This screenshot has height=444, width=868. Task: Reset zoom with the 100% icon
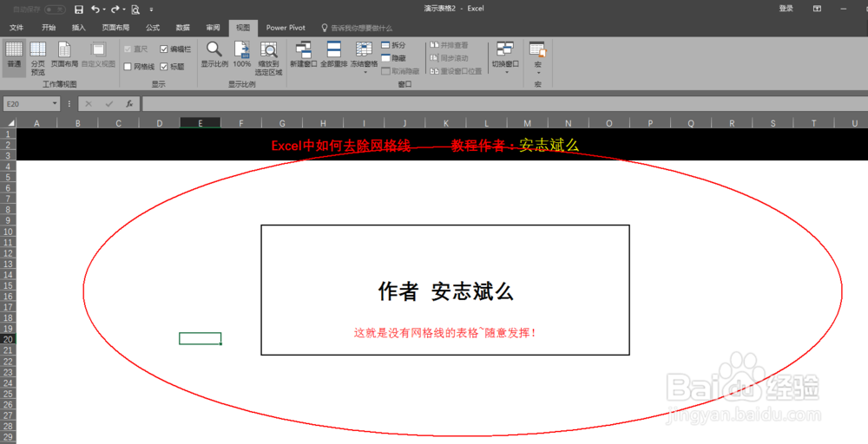coord(242,55)
